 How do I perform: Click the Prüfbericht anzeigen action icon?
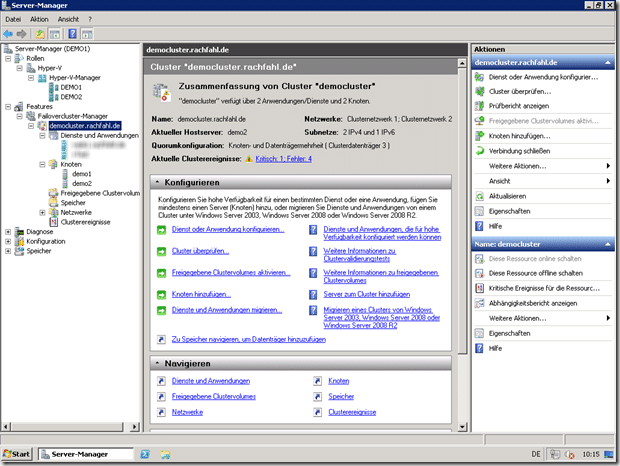click(479, 106)
